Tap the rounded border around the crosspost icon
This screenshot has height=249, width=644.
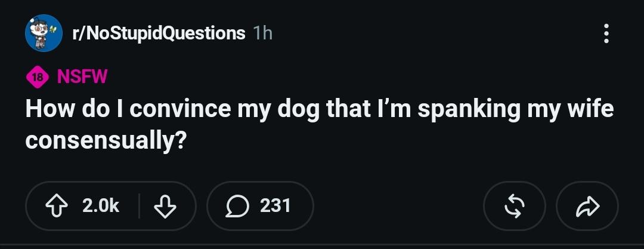click(515, 206)
